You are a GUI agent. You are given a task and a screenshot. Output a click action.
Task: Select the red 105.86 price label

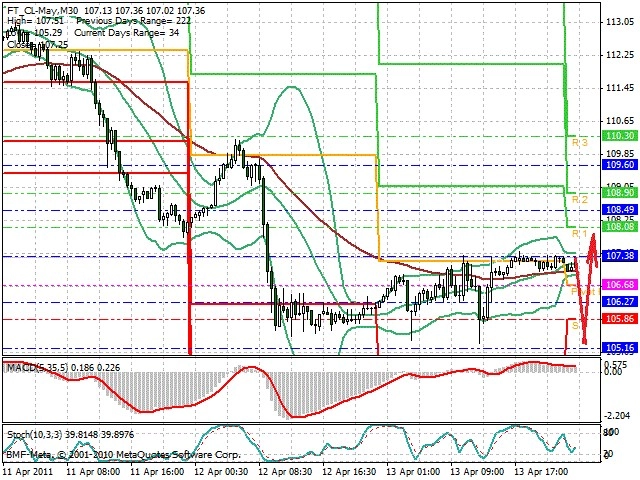(x=620, y=319)
